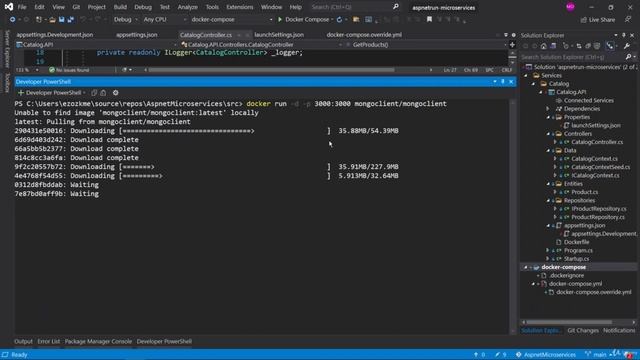Expand the Dependencies node

click(x=548, y=109)
